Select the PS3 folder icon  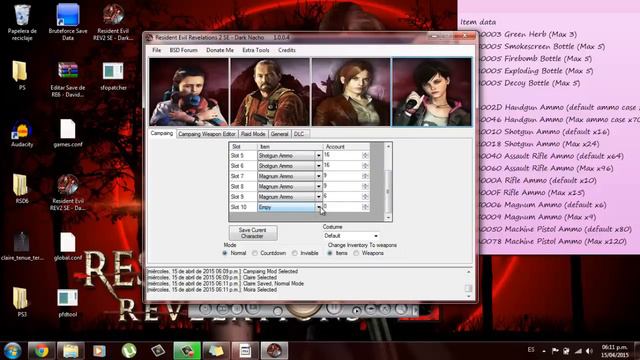point(20,302)
